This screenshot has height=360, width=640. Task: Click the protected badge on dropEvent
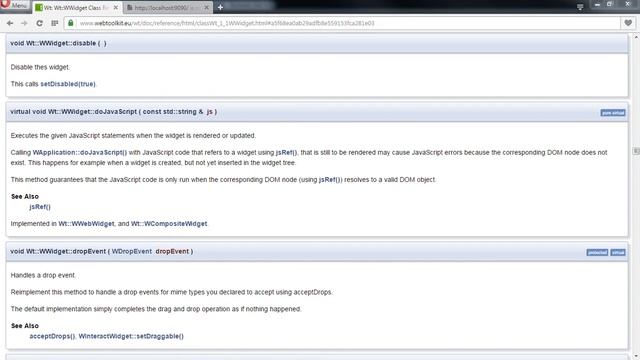click(x=597, y=253)
